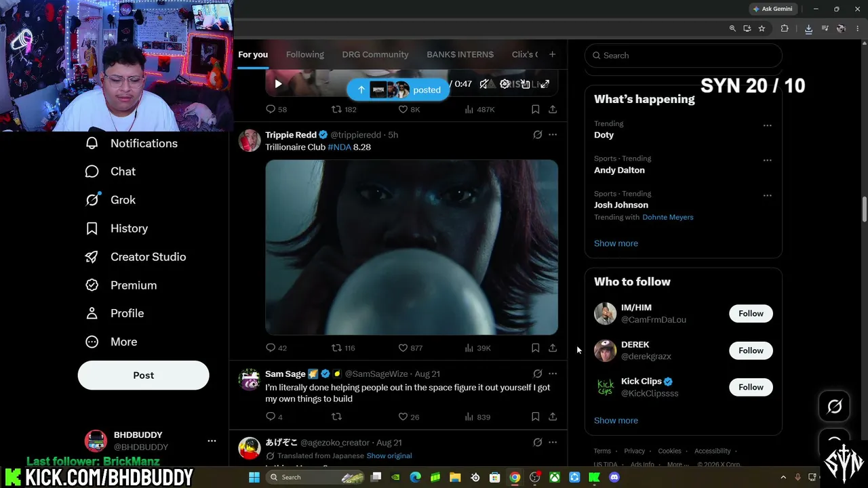Bookmark this page with the star
868x488 pixels.
762,28
